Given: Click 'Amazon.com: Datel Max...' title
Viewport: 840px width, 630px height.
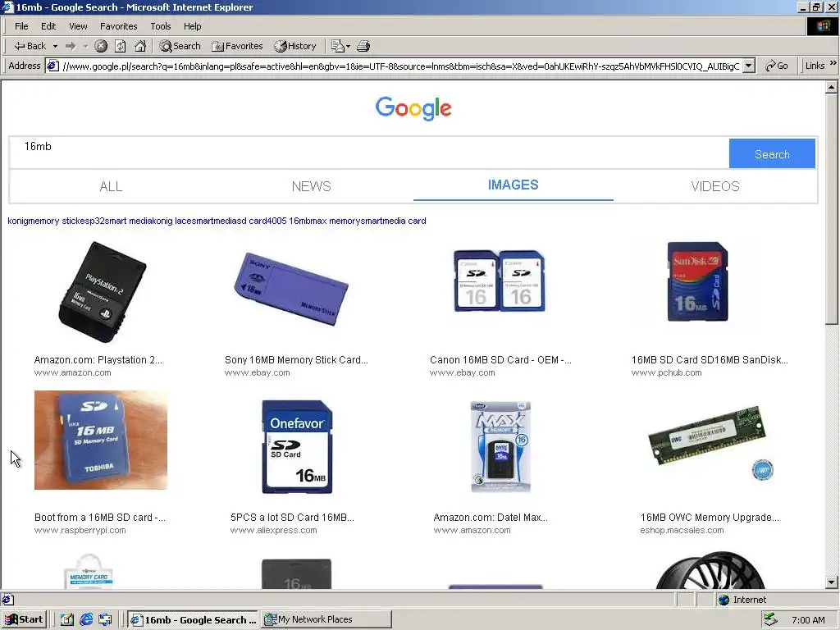Looking at the screenshot, I should coord(491,518).
